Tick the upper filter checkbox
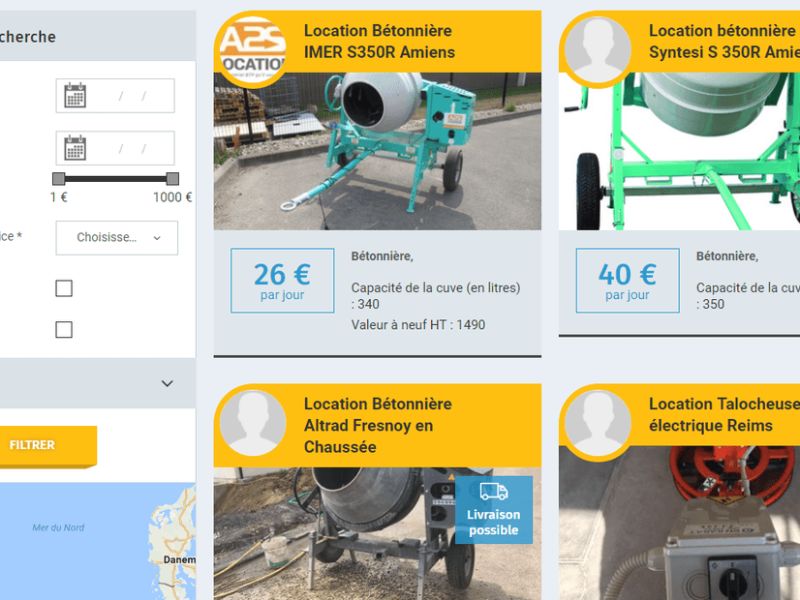Image resolution: width=800 pixels, height=600 pixels. click(x=64, y=288)
